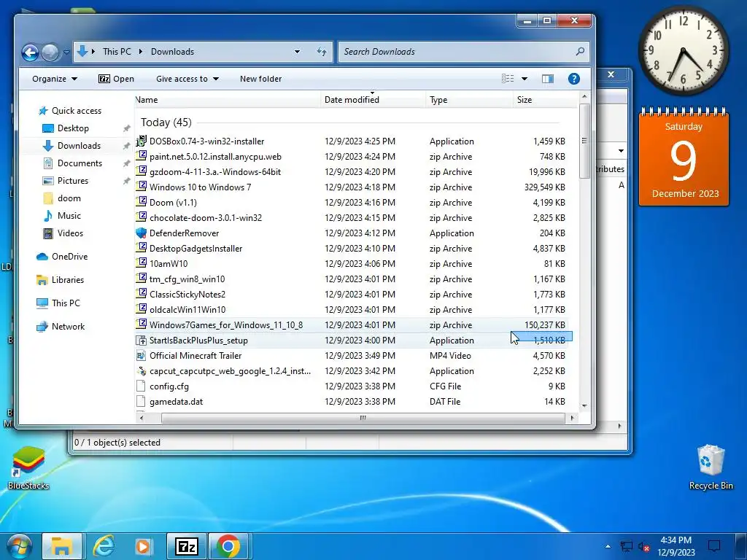Select DefenderRemover shield icon
The image size is (747, 560).
tap(141, 233)
